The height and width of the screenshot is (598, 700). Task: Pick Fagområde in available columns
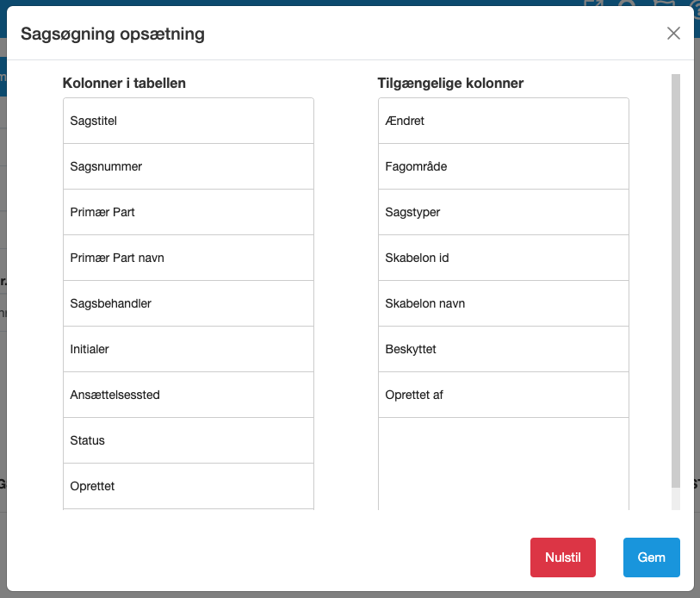pyautogui.click(x=503, y=166)
